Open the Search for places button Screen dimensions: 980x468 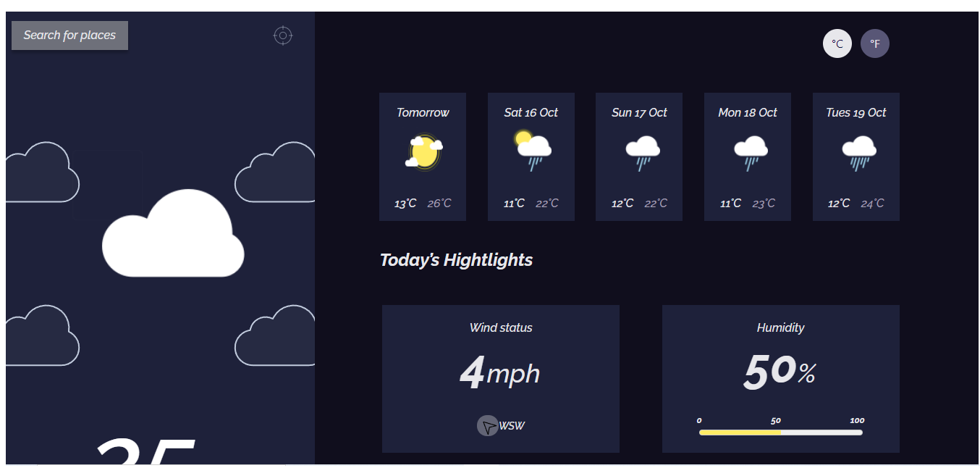(x=69, y=35)
